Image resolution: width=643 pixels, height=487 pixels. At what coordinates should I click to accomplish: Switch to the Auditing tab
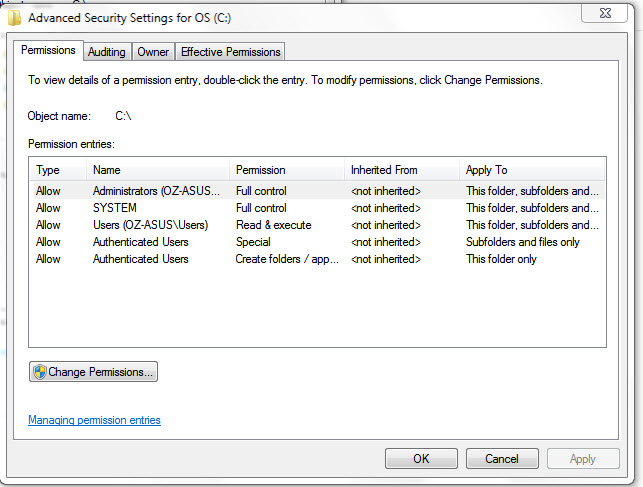(107, 52)
